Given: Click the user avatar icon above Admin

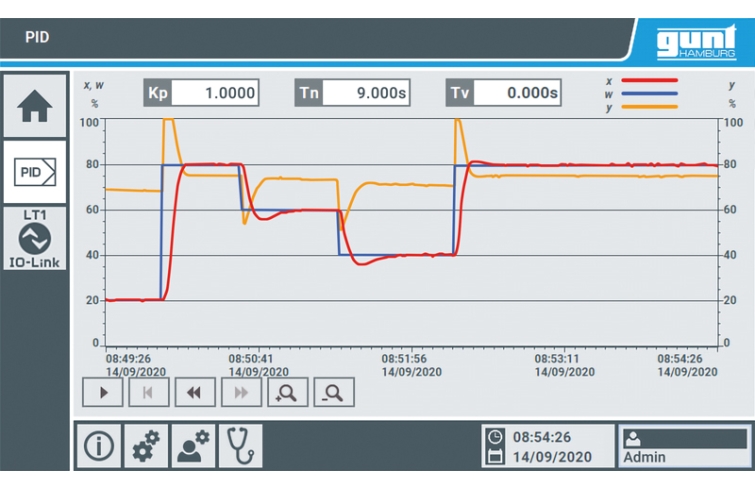Looking at the screenshot, I should [x=632, y=439].
